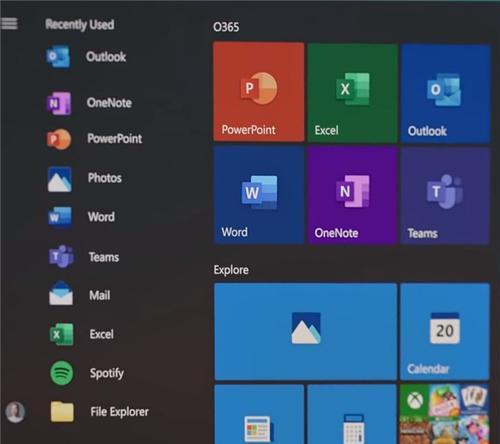
Task: Click the user account profile picture
Action: coord(15,412)
